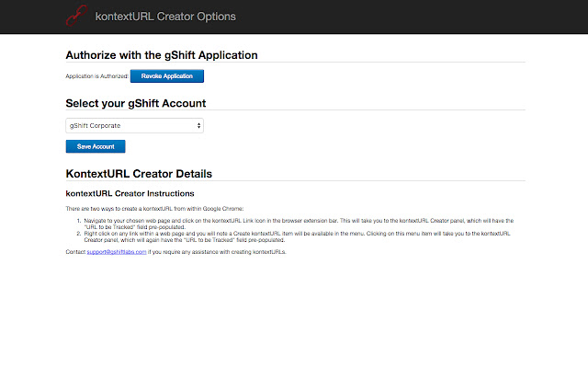Open the gShift Corporate account dropdown

135,125
